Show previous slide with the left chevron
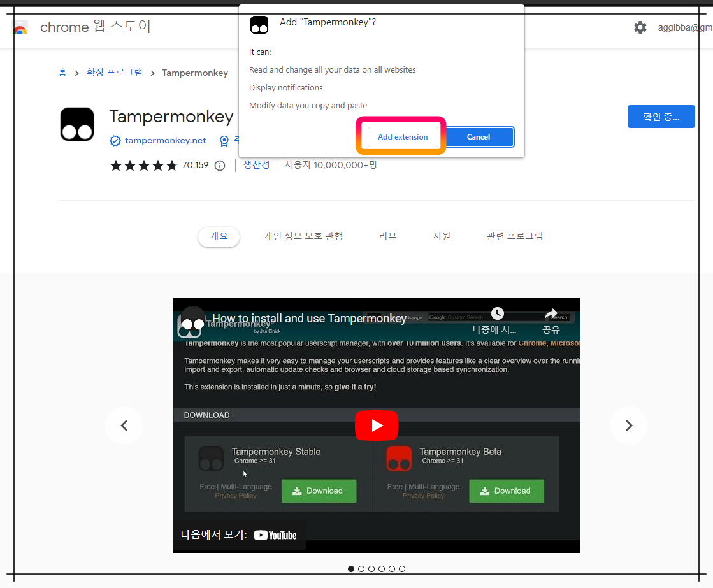 [x=124, y=426]
